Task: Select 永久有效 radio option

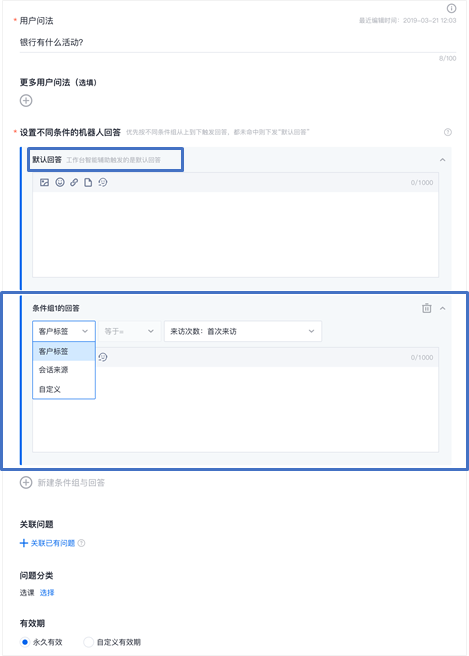Action: [25, 642]
